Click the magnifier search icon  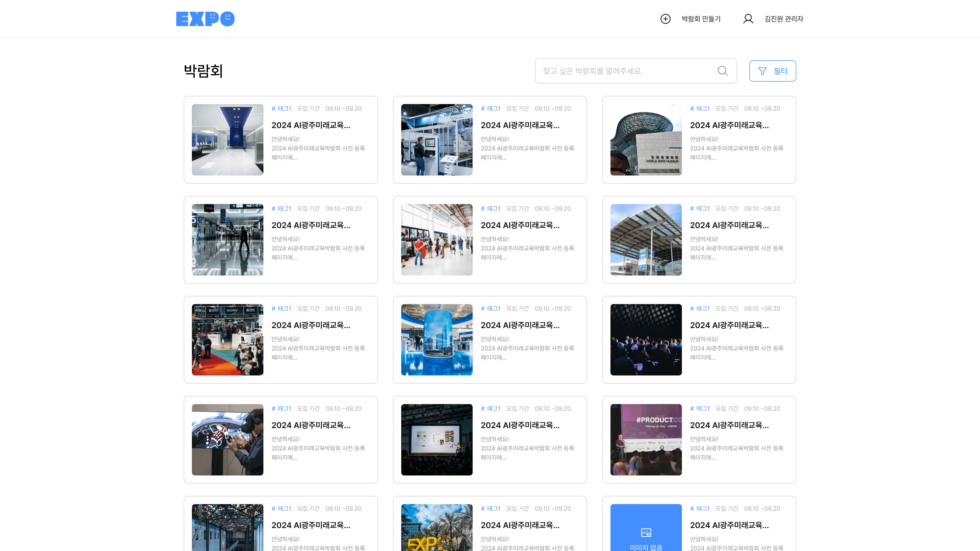pyautogui.click(x=723, y=71)
